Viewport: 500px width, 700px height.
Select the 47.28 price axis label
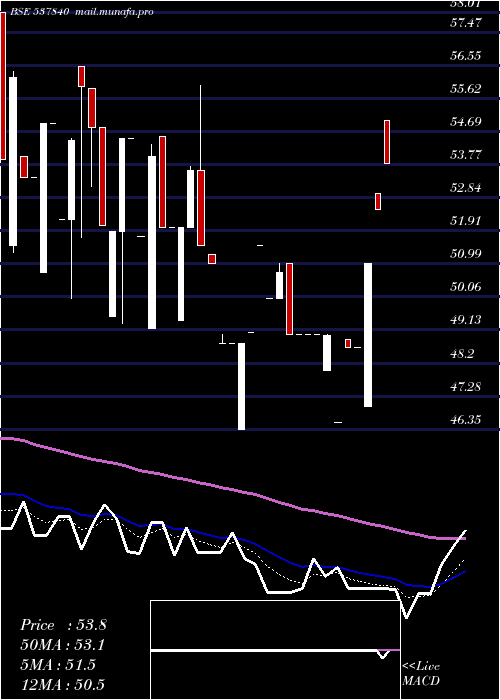[x=466, y=387]
